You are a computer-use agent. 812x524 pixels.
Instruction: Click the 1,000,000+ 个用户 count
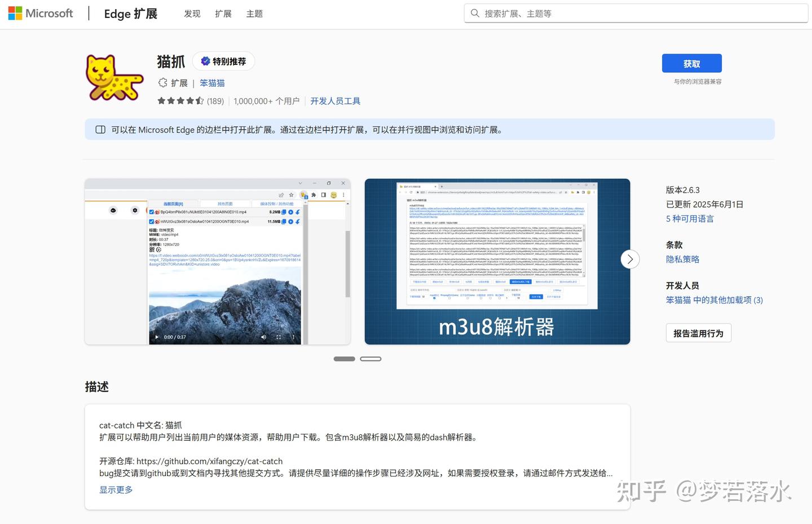[267, 101]
